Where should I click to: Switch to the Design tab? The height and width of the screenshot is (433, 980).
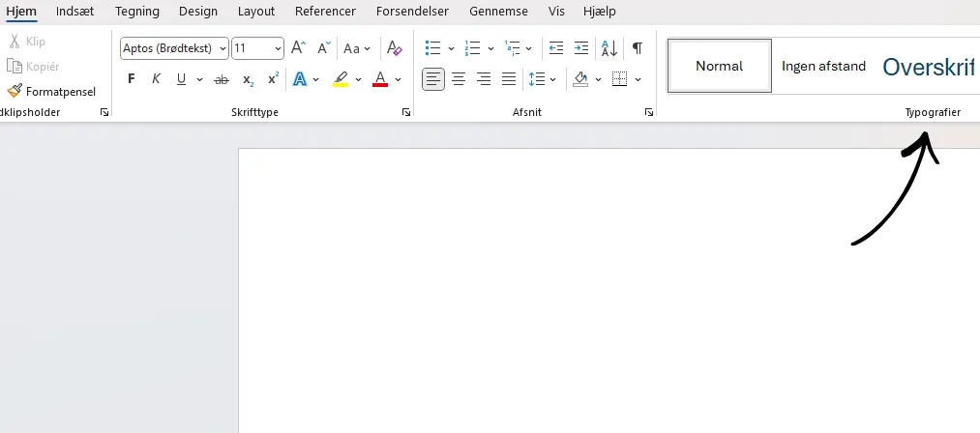click(x=198, y=12)
